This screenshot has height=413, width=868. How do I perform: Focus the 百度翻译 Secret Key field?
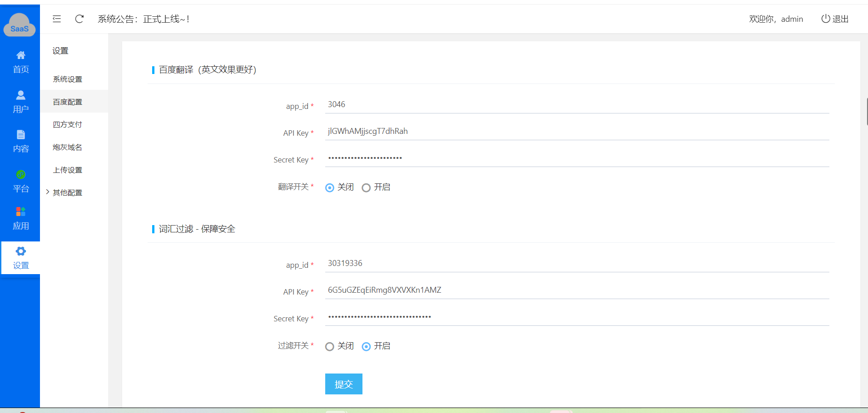click(x=577, y=158)
